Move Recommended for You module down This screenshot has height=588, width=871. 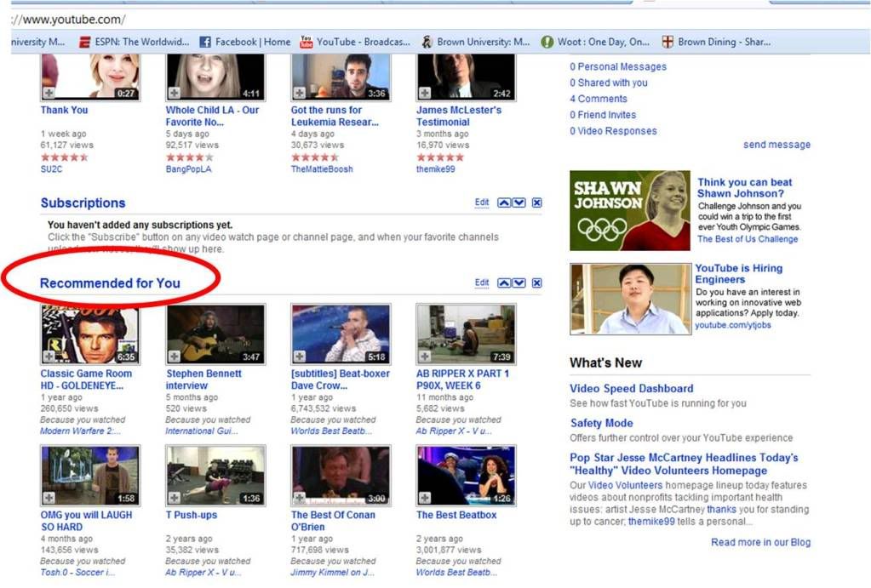pyautogui.click(x=519, y=283)
